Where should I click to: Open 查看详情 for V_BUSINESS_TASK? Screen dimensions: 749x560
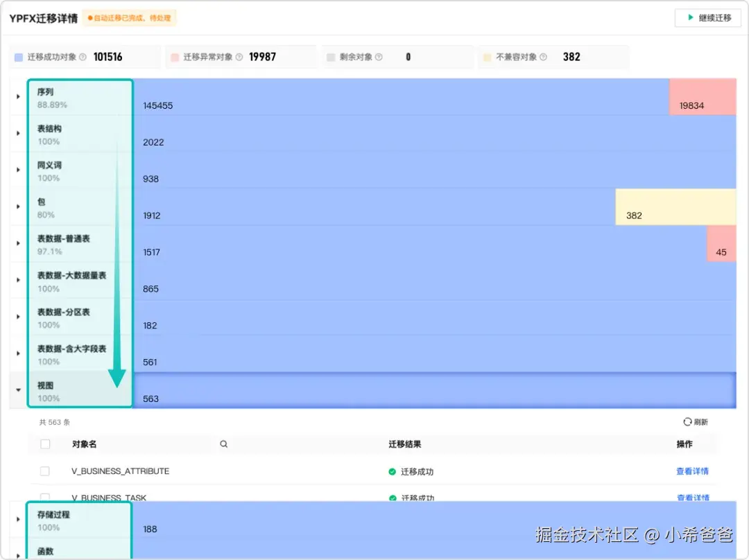tap(693, 498)
